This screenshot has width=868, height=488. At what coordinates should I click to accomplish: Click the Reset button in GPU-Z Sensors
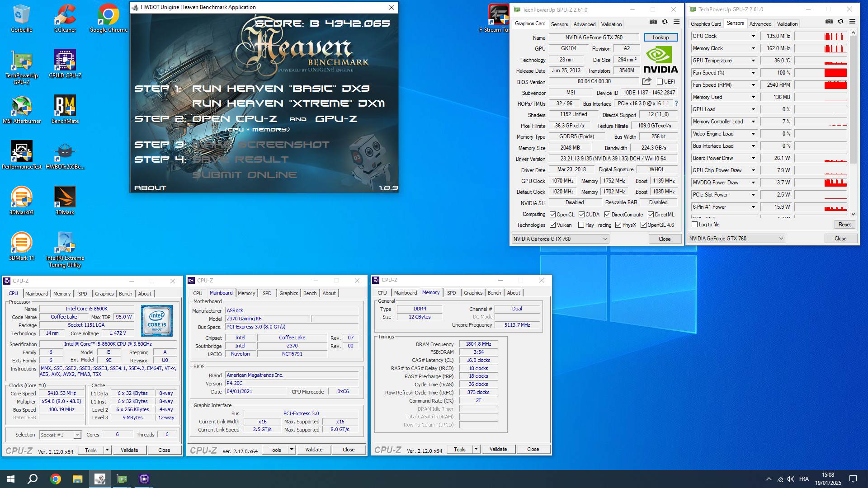(x=844, y=225)
